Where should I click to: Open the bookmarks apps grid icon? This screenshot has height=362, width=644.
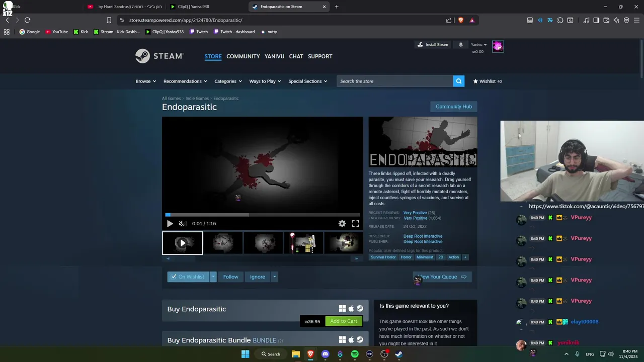[x=7, y=32]
